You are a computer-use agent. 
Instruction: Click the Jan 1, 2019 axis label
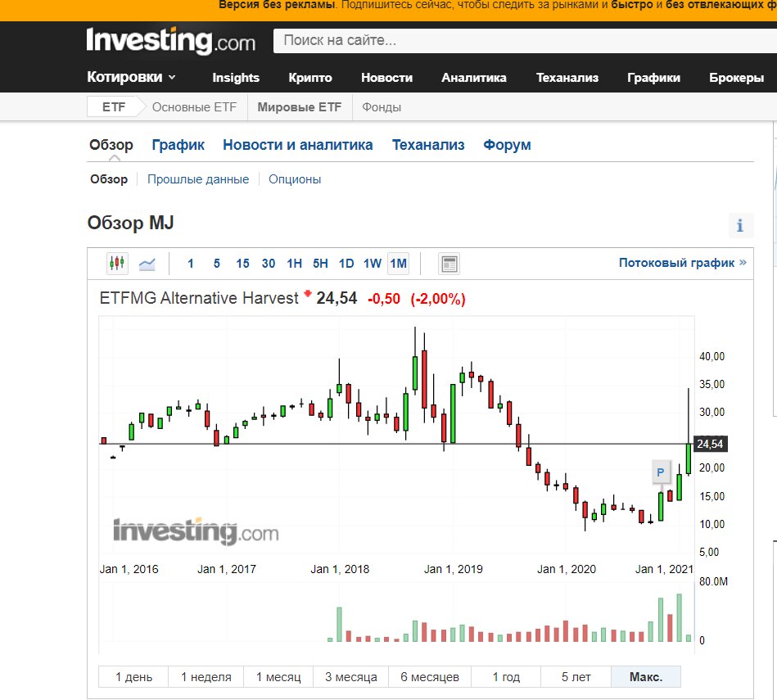pyautogui.click(x=453, y=569)
